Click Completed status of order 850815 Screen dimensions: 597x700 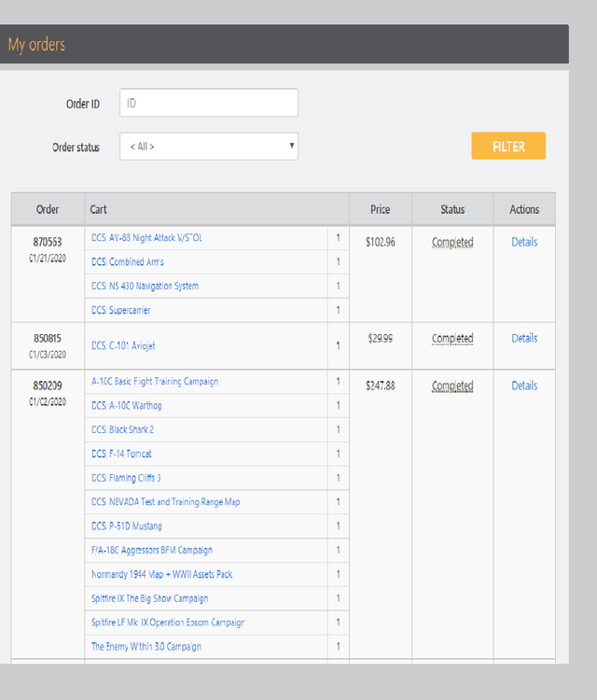click(x=452, y=339)
